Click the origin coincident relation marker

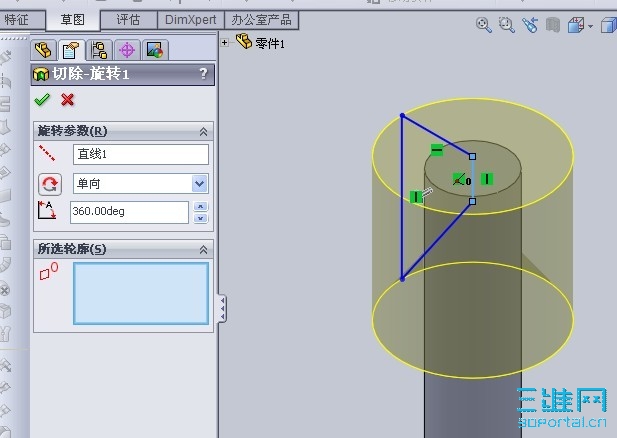point(458,179)
